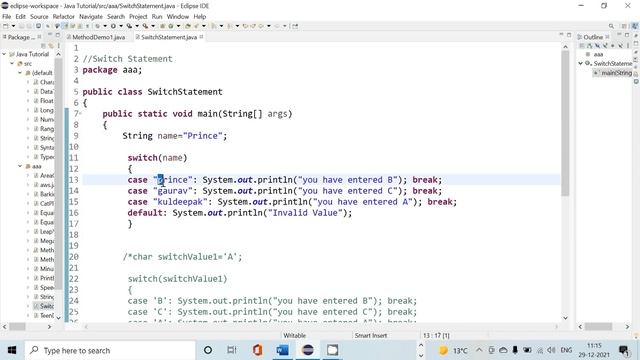Maximize the editor area

tap(569, 35)
